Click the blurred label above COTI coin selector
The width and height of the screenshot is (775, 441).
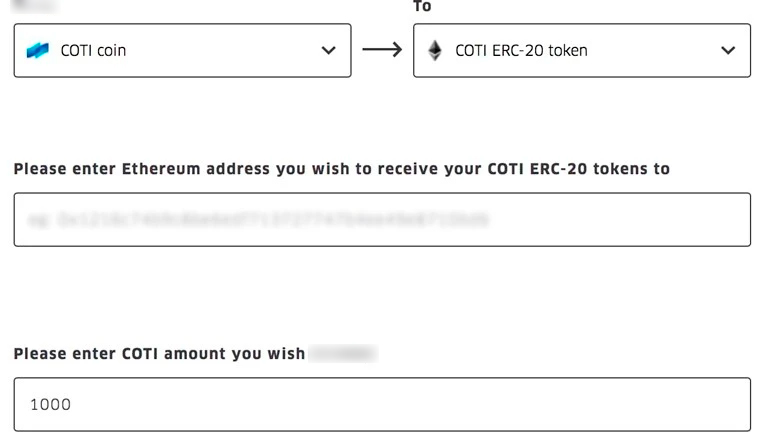[x=35, y=6]
